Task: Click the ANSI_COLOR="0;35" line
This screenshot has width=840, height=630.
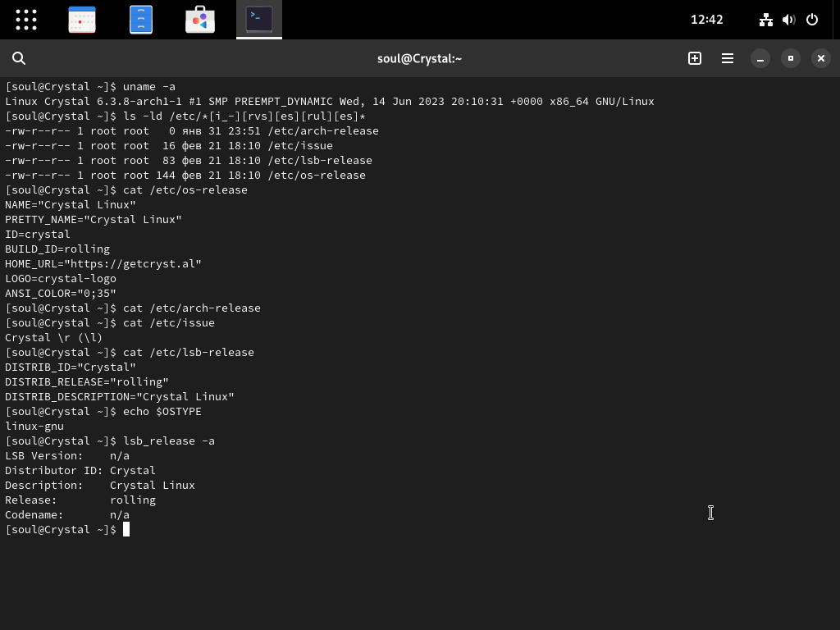Action: click(61, 294)
